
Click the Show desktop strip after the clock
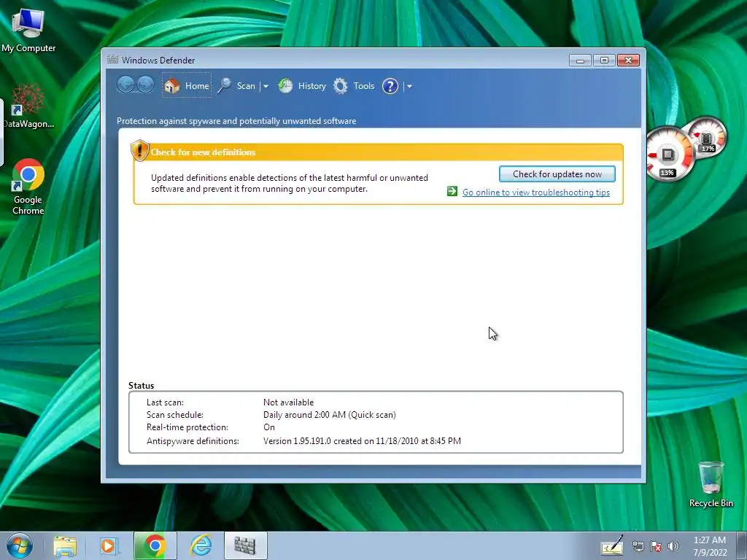pyautogui.click(x=742, y=545)
